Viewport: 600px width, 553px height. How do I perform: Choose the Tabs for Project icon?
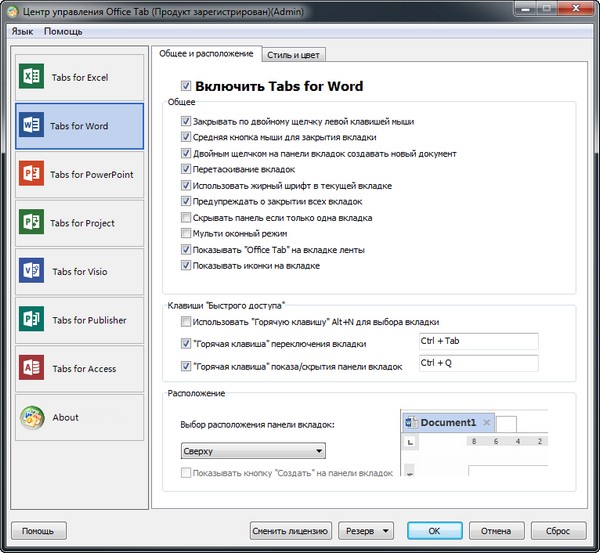coord(31,223)
